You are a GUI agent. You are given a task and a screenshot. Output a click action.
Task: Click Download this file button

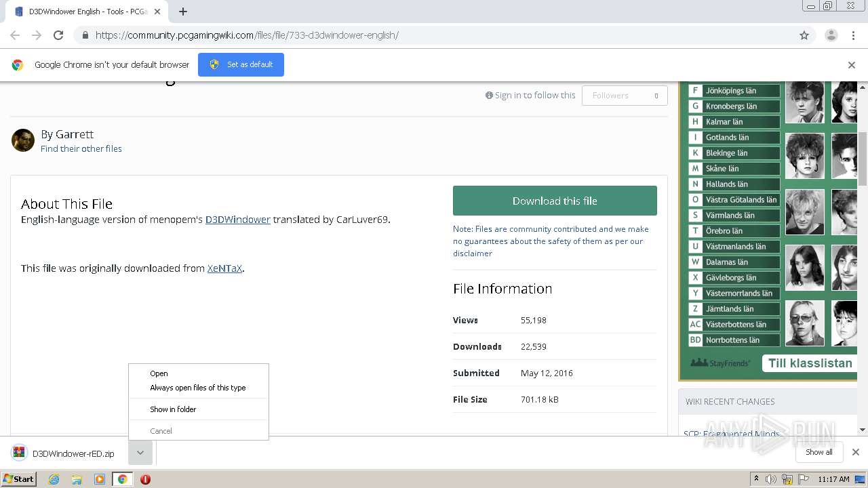pos(555,201)
